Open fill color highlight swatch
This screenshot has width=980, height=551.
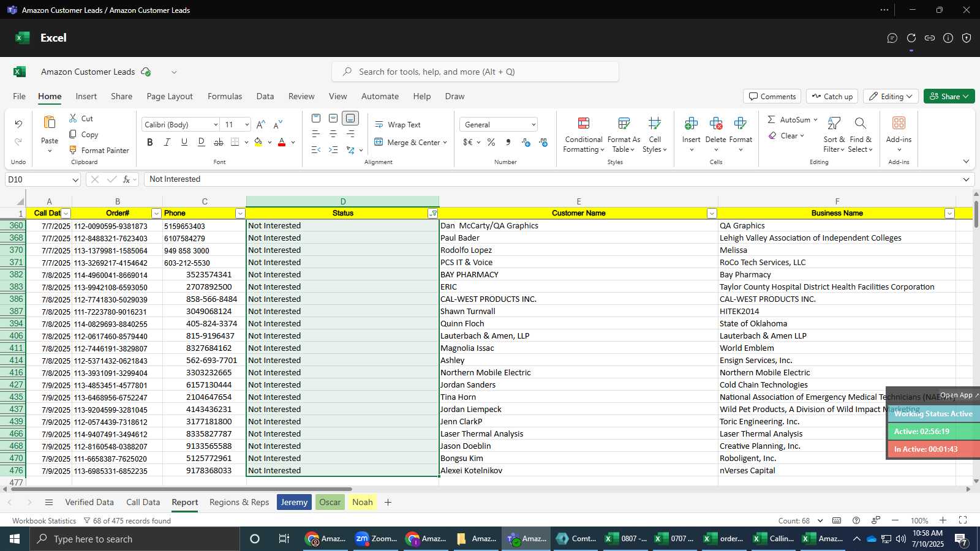258,142
